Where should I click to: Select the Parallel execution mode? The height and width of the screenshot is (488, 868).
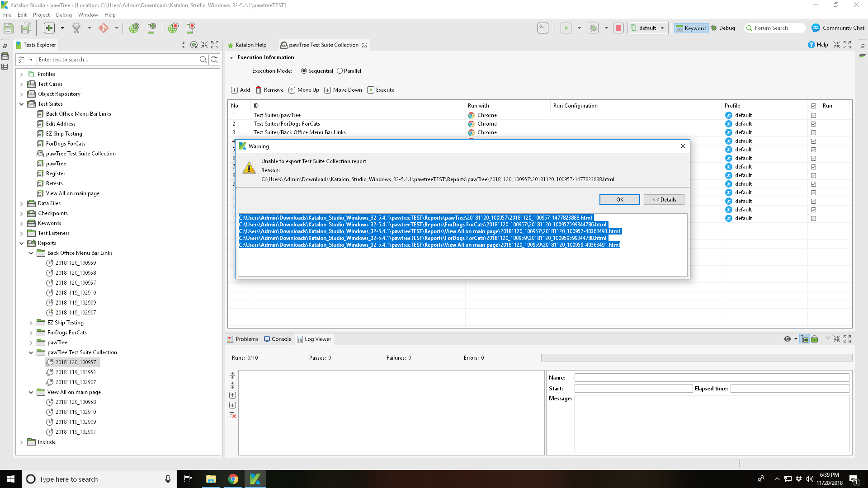[340, 71]
